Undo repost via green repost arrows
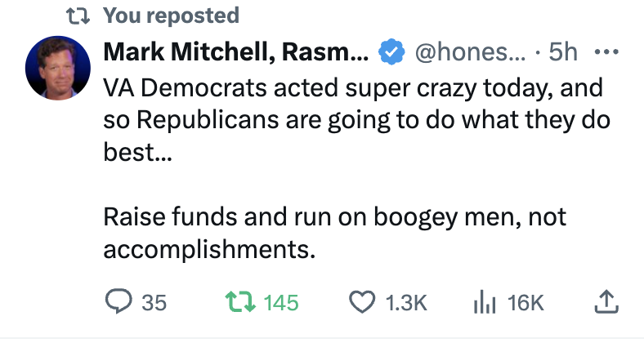 click(x=238, y=303)
